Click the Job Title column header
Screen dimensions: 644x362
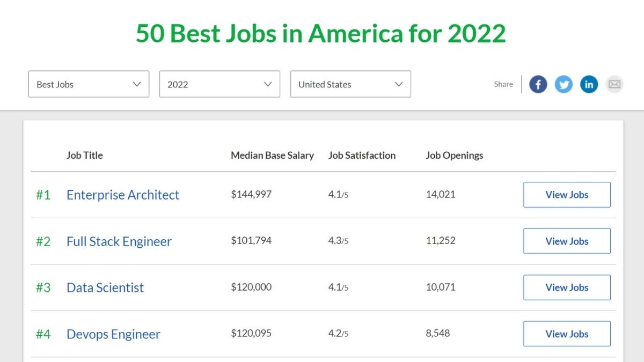(x=84, y=156)
